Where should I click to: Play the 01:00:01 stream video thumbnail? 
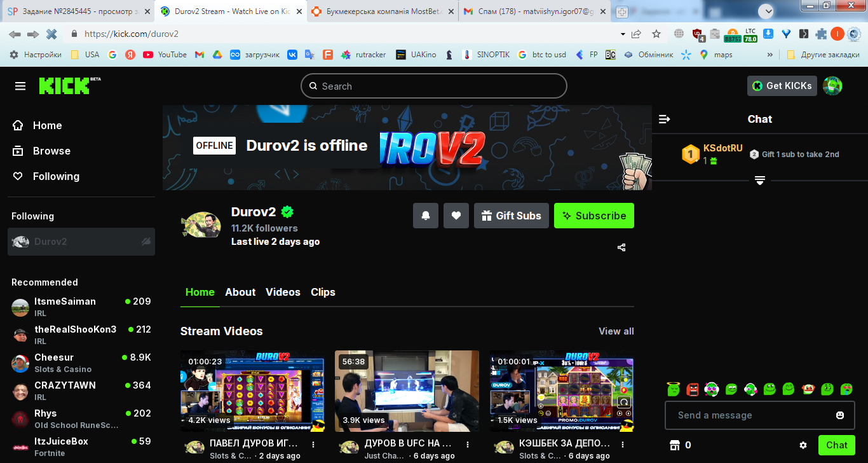(562, 391)
